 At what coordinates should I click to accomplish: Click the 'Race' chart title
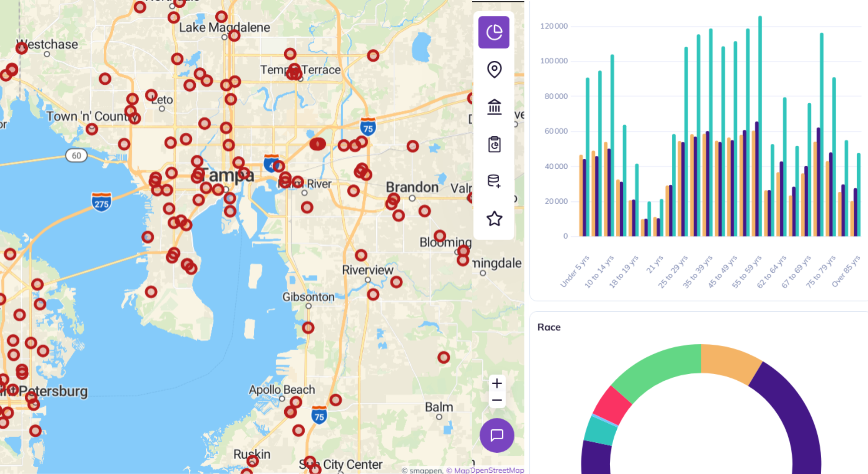pyautogui.click(x=549, y=327)
